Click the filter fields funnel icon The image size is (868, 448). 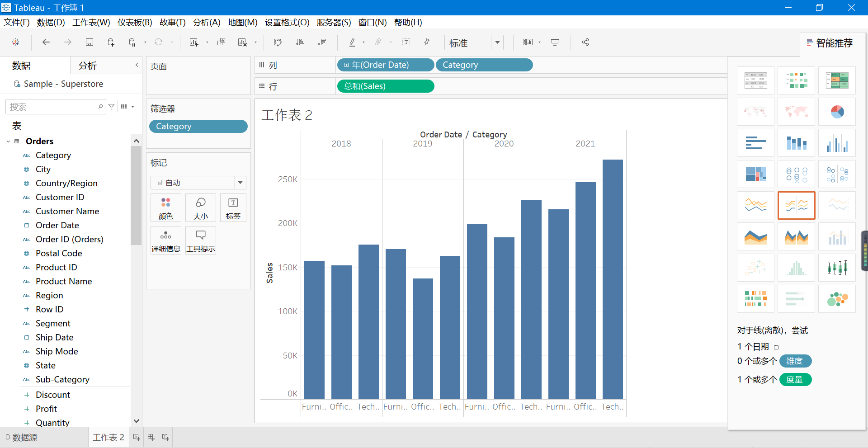tap(111, 107)
